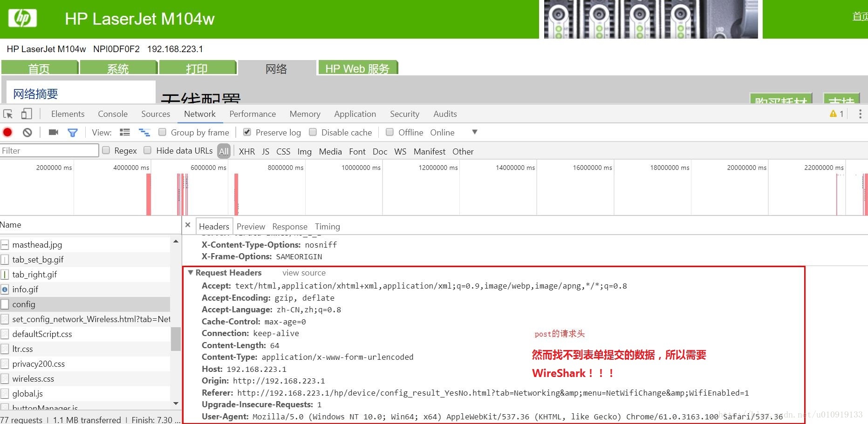Check the Offline checkbox
This screenshot has width=868, height=424.
pos(390,132)
